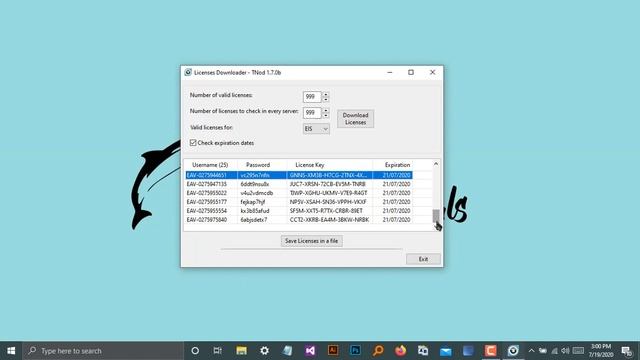This screenshot has width=640, height=360.
Task: Click Save Licenses in a file
Action: (311, 241)
